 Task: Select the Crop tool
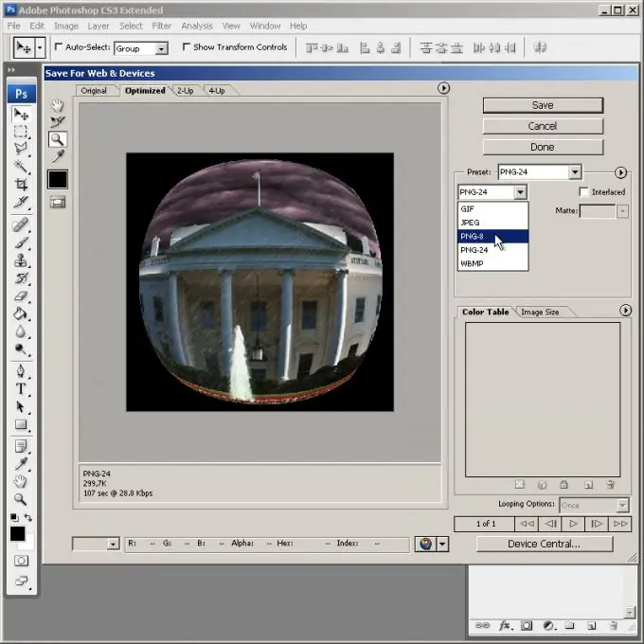click(21, 184)
